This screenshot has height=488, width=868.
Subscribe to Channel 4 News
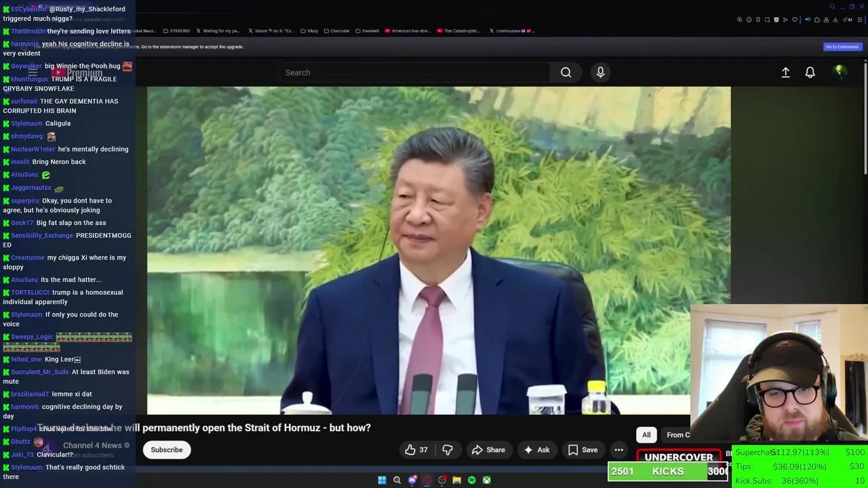pos(167,450)
